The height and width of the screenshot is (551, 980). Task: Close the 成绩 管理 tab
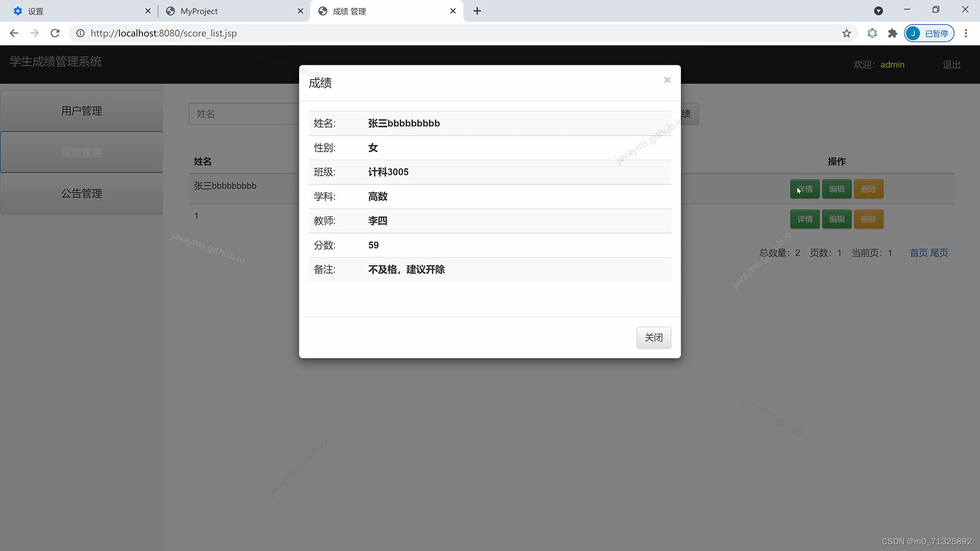453,11
